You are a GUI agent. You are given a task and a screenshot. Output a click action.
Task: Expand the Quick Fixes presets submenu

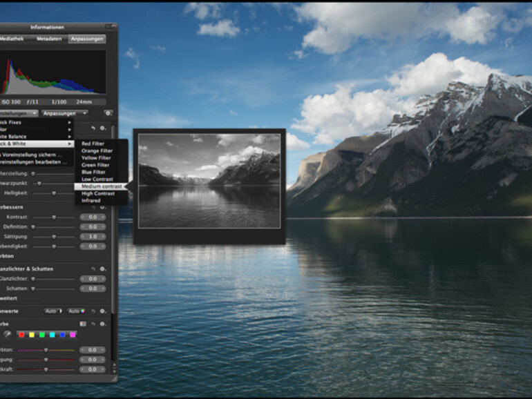[35, 121]
